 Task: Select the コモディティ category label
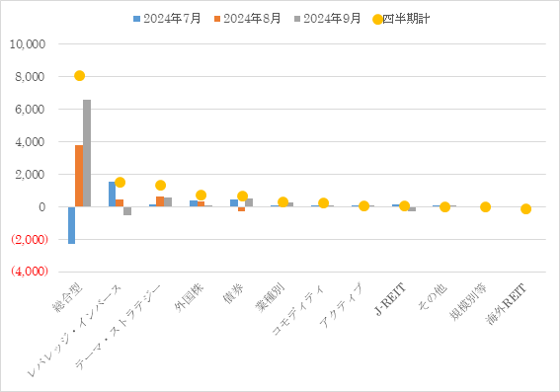click(x=299, y=309)
